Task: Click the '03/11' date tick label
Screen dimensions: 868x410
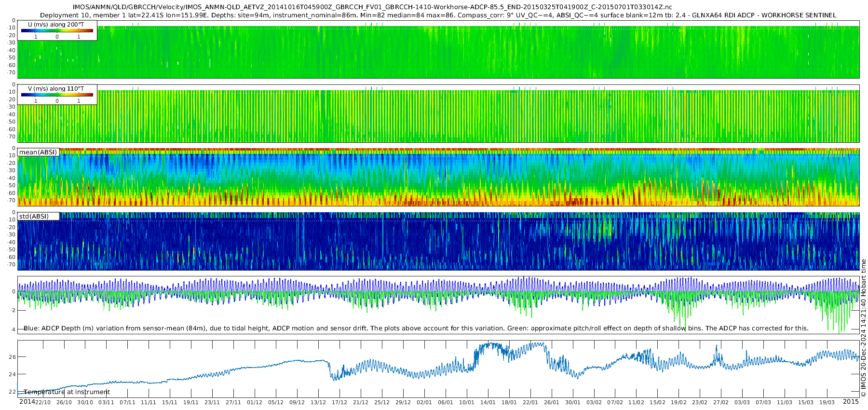Action: pos(106,402)
